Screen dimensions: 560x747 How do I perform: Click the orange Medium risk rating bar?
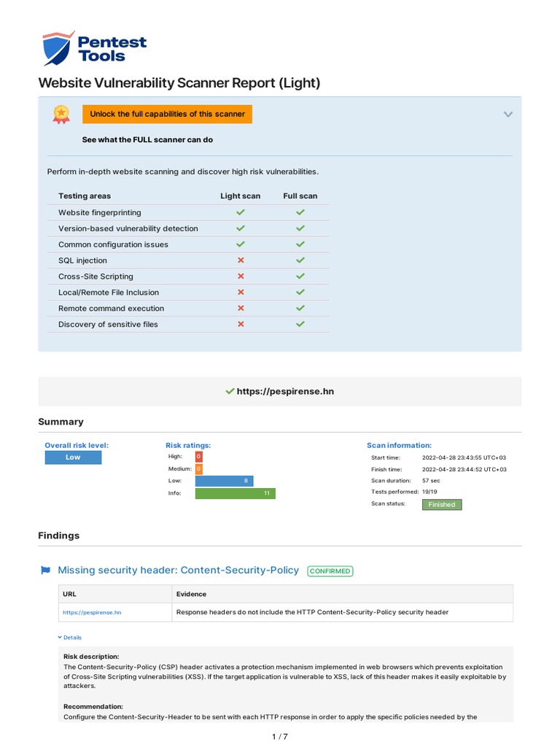pyautogui.click(x=198, y=469)
